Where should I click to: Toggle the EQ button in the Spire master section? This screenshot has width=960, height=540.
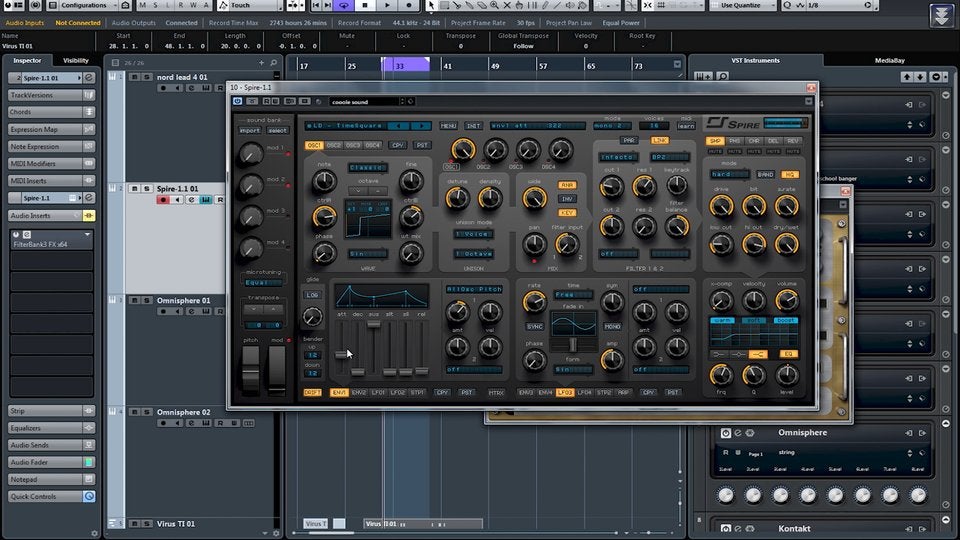click(788, 354)
